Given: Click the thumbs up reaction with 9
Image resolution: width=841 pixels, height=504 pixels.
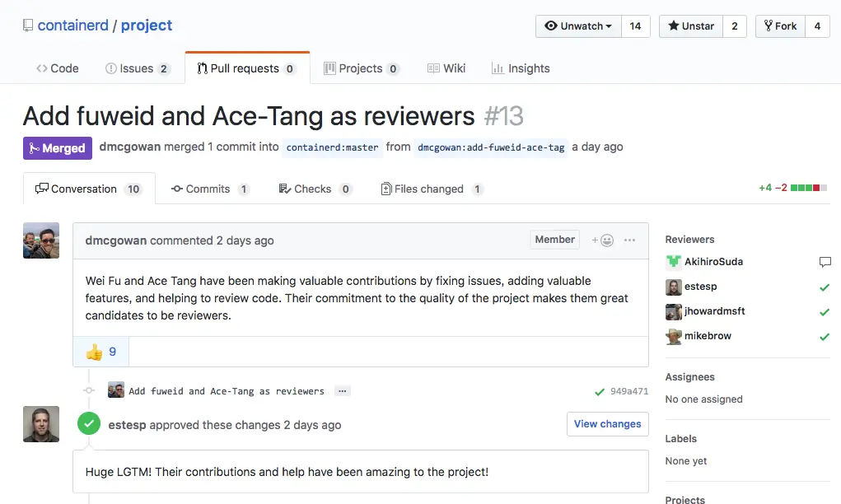Looking at the screenshot, I should pyautogui.click(x=100, y=352).
